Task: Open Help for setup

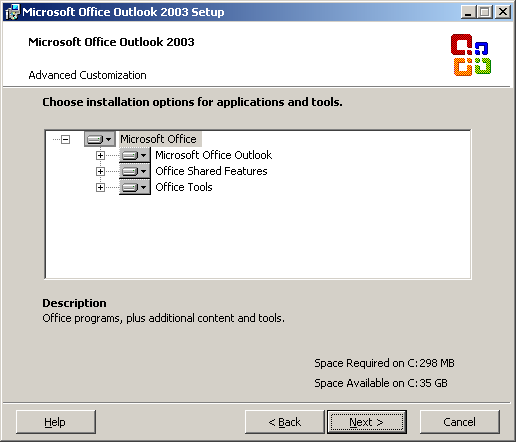Action: pyautogui.click(x=56, y=422)
